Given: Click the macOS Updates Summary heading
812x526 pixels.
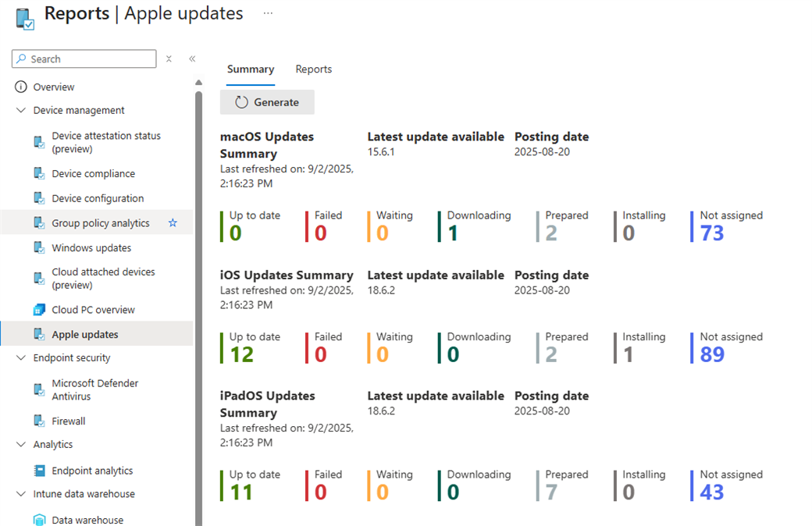Looking at the screenshot, I should pos(267,145).
